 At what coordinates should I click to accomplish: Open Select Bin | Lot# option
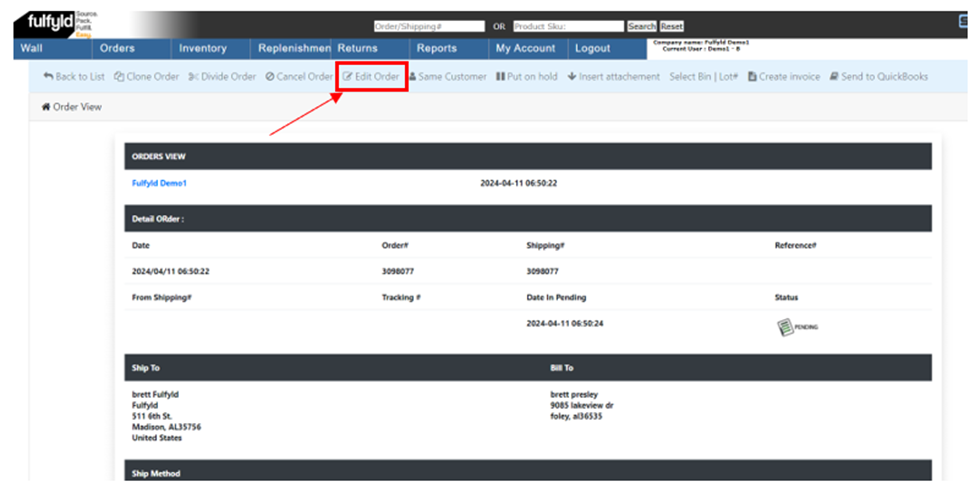click(703, 77)
